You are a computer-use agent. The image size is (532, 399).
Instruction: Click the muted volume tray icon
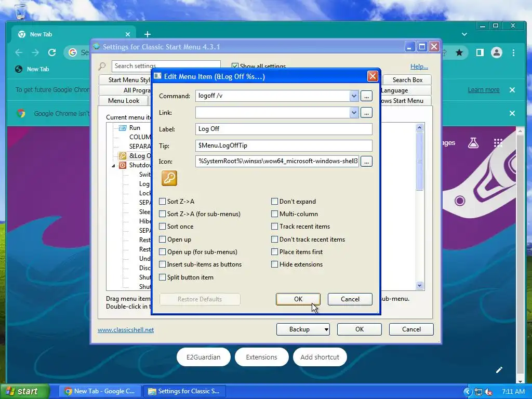pos(488,392)
